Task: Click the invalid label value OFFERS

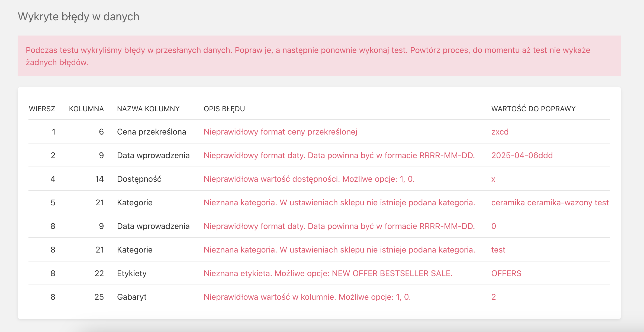Action: point(506,273)
